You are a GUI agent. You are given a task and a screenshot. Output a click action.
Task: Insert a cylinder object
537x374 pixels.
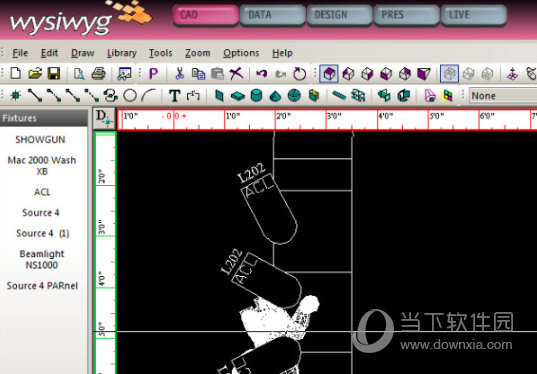point(257,96)
